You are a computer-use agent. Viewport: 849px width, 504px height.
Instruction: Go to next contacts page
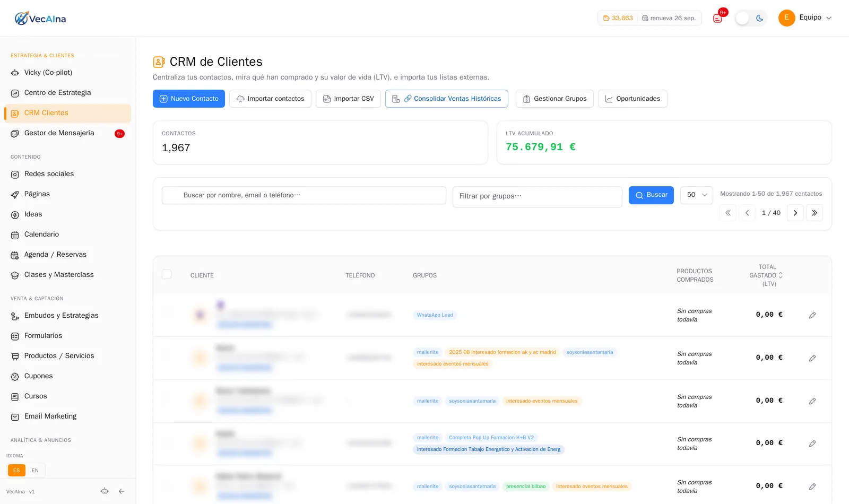point(795,213)
